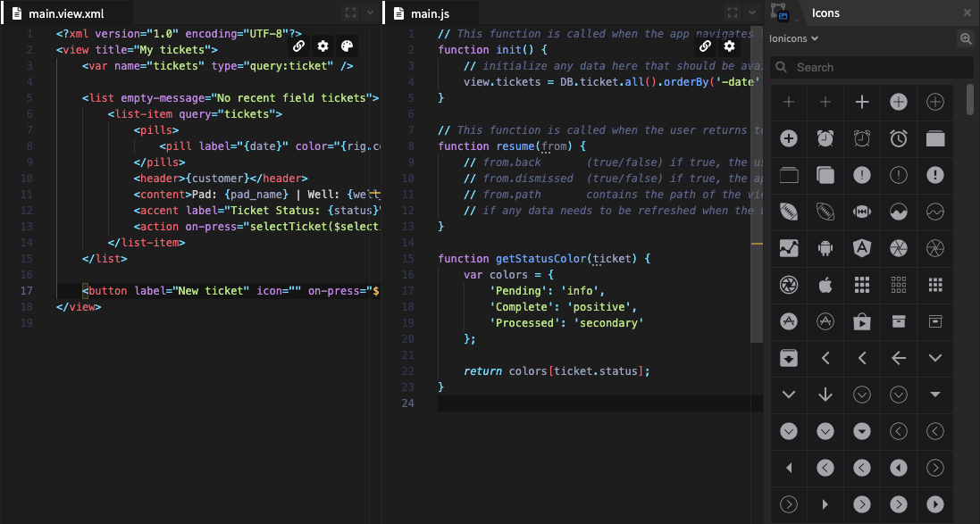The height and width of the screenshot is (524, 980).
Task: Pick the filled American football icon
Action: tap(789, 212)
